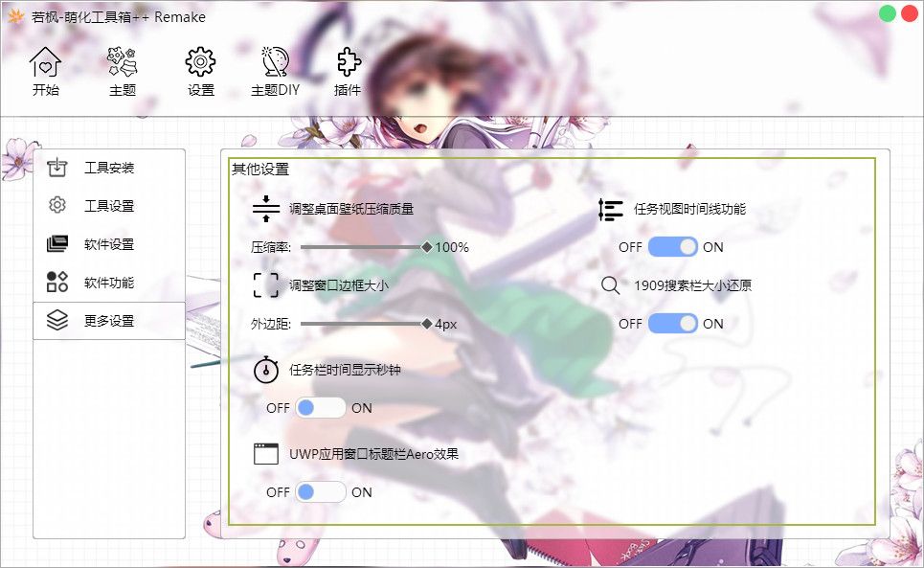Click the taskbar seconds stopwatch icon
The image size is (924, 568).
click(266, 370)
